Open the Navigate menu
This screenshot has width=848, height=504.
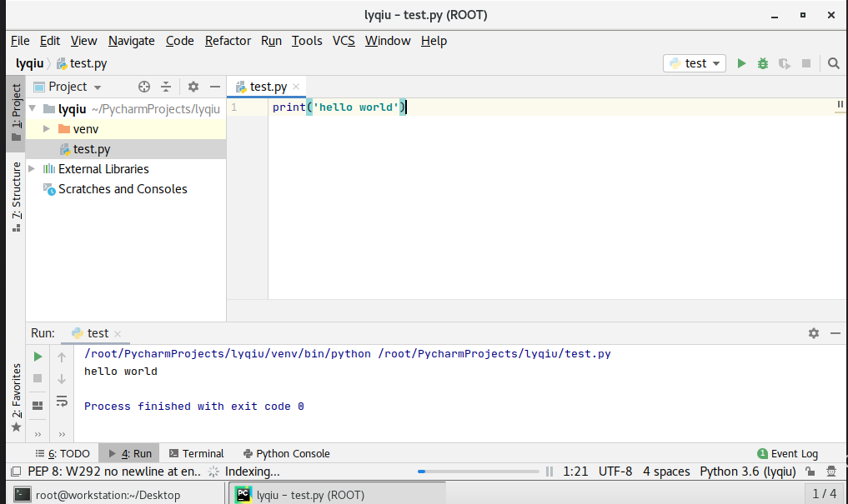132,41
